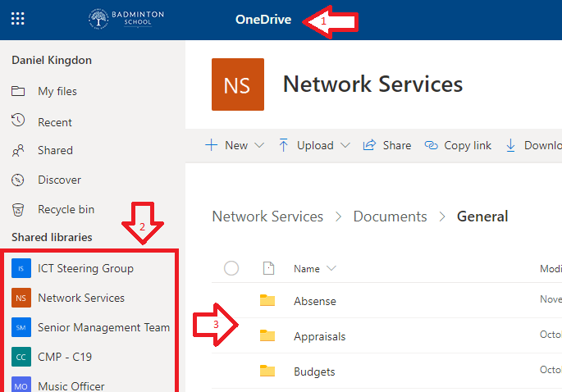
Task: Click the Appraisals folder icon
Action: [x=267, y=335]
